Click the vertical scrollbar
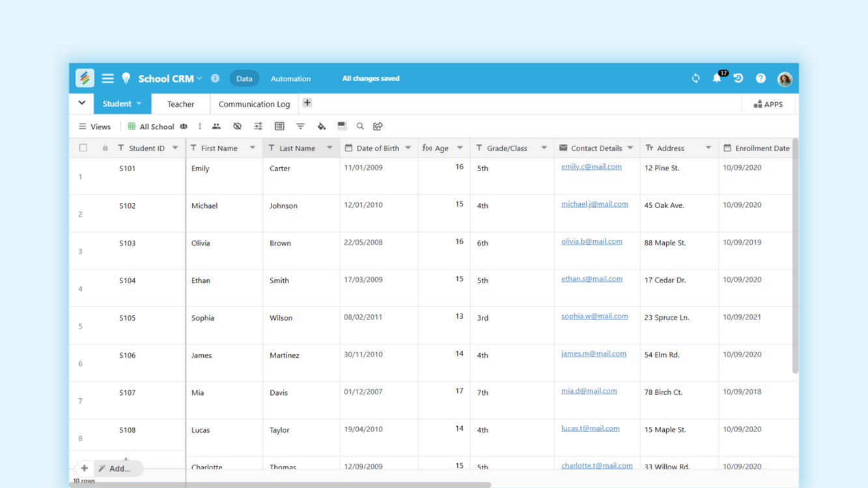The height and width of the screenshot is (488, 868). click(795, 256)
